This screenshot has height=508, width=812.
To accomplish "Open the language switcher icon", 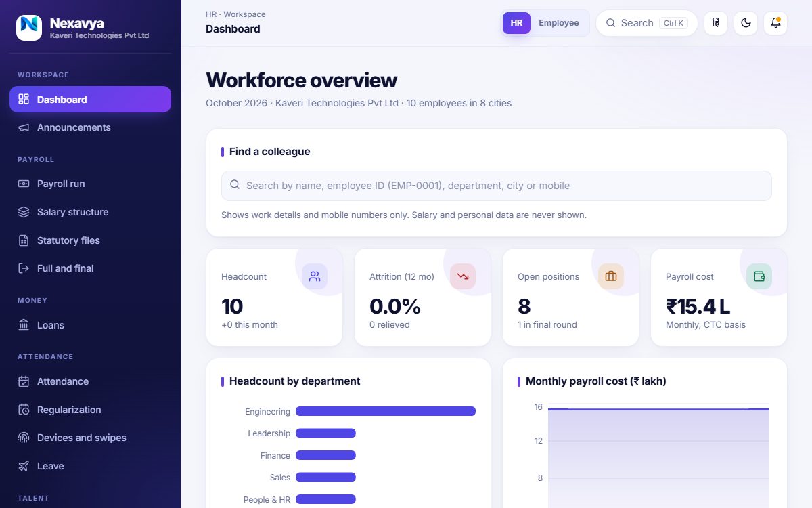I will coord(716,23).
